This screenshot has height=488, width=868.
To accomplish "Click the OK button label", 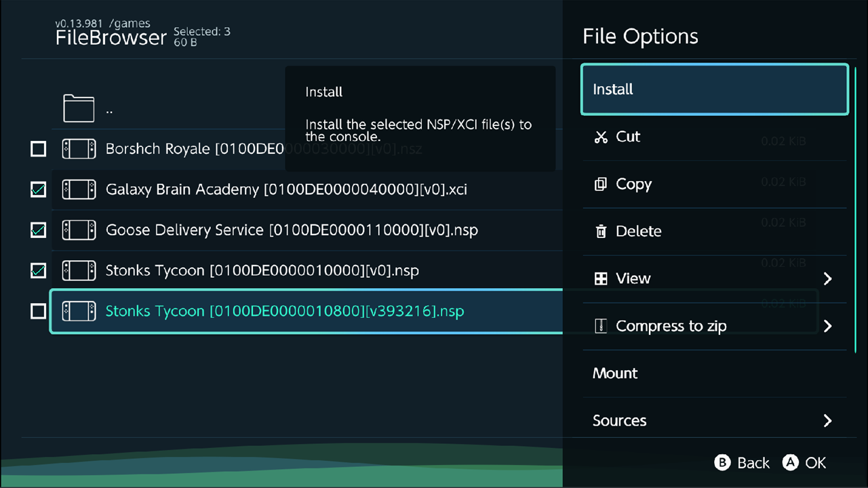I will pos(816,463).
